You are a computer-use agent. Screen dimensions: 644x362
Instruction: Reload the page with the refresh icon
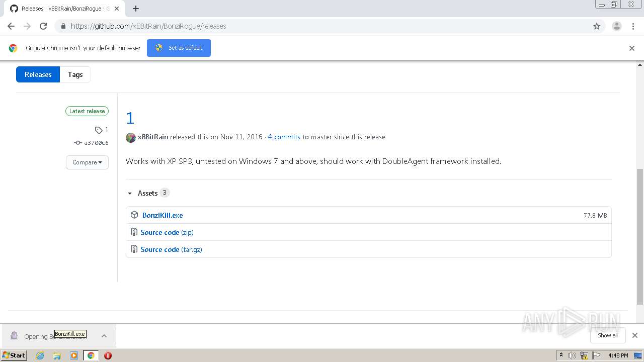43,26
